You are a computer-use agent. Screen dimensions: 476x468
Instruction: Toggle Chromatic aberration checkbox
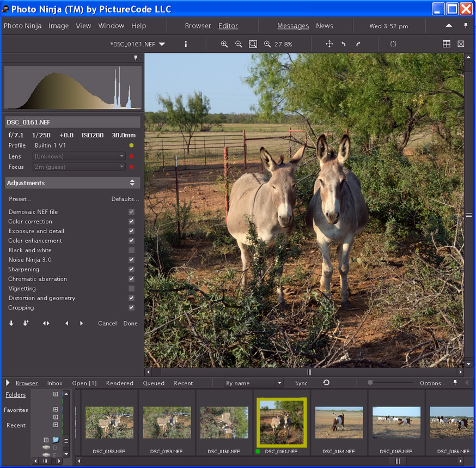coord(131,279)
